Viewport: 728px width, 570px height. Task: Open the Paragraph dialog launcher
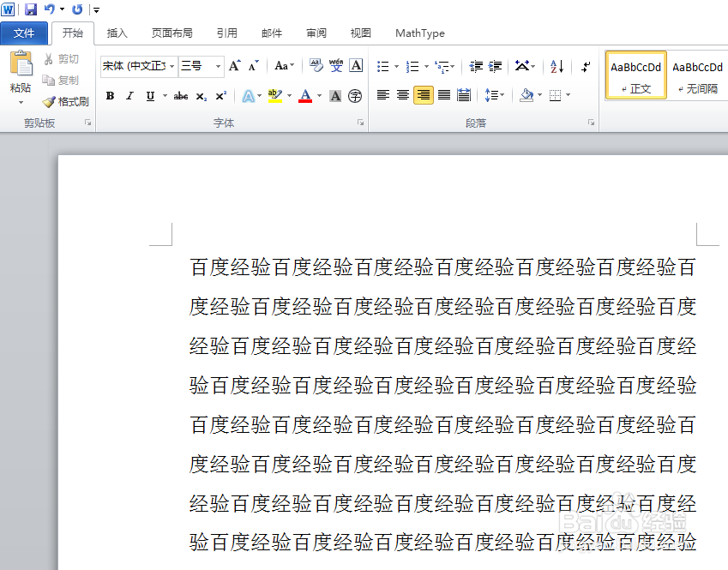(591, 123)
